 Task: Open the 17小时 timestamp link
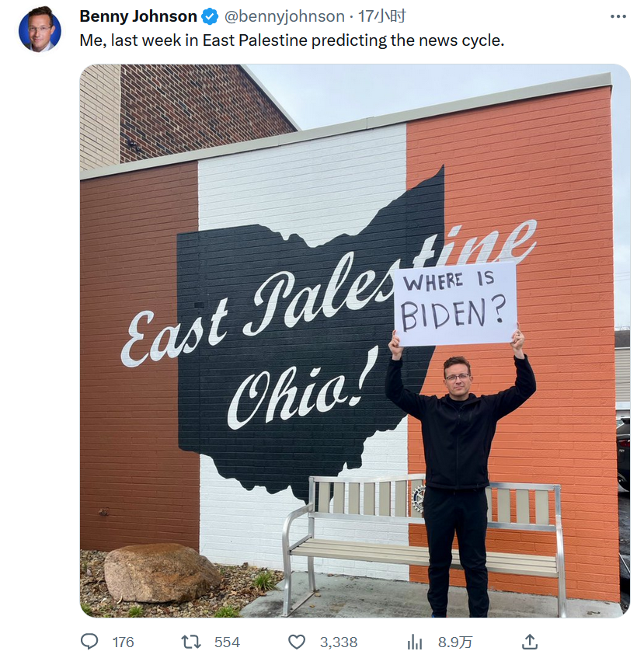(x=381, y=16)
